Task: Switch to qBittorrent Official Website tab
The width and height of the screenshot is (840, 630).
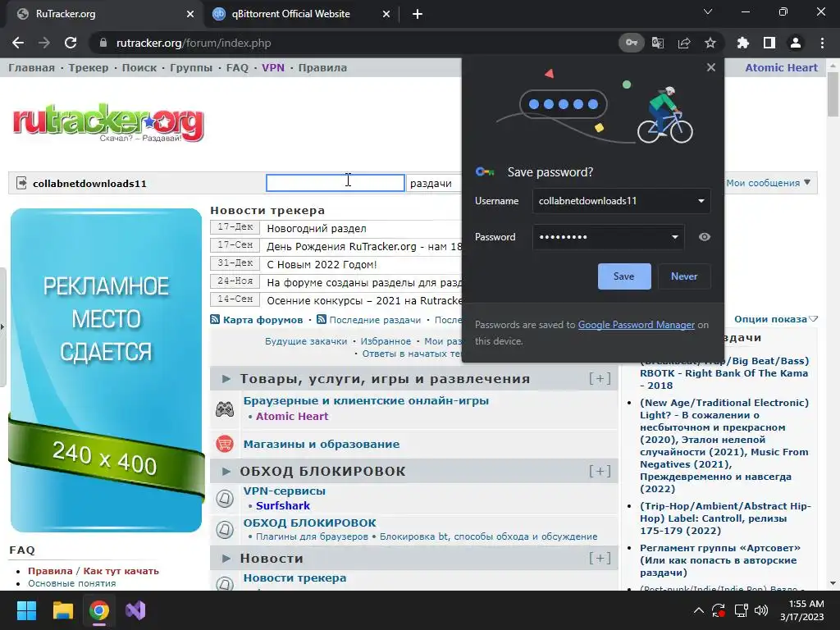Action: click(292, 14)
